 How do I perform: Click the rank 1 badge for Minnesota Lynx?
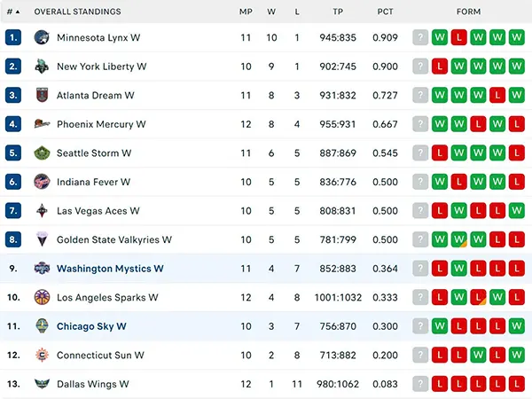13,37
